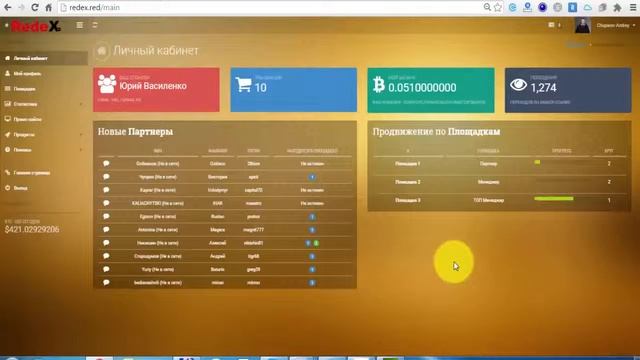Click the power icon beside Выход

point(7,188)
